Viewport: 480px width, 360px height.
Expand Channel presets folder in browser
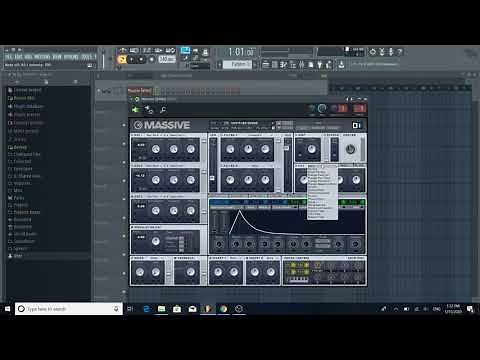26,123
